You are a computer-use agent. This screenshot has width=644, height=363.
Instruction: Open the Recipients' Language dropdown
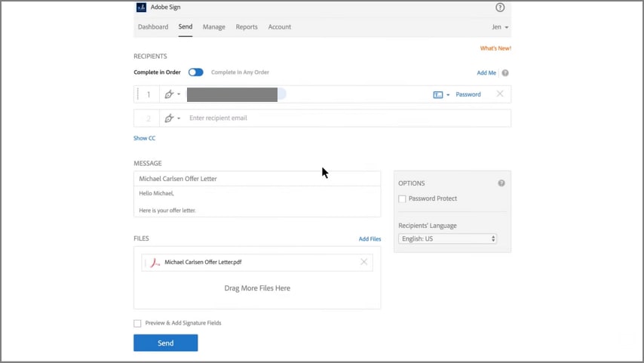coord(447,238)
